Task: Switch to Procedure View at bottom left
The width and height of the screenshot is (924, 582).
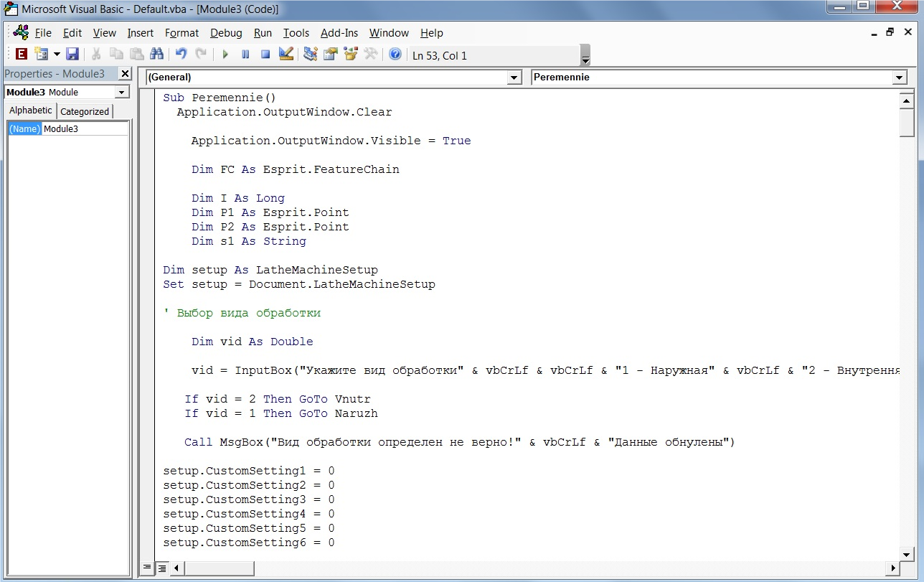Action: (x=147, y=568)
